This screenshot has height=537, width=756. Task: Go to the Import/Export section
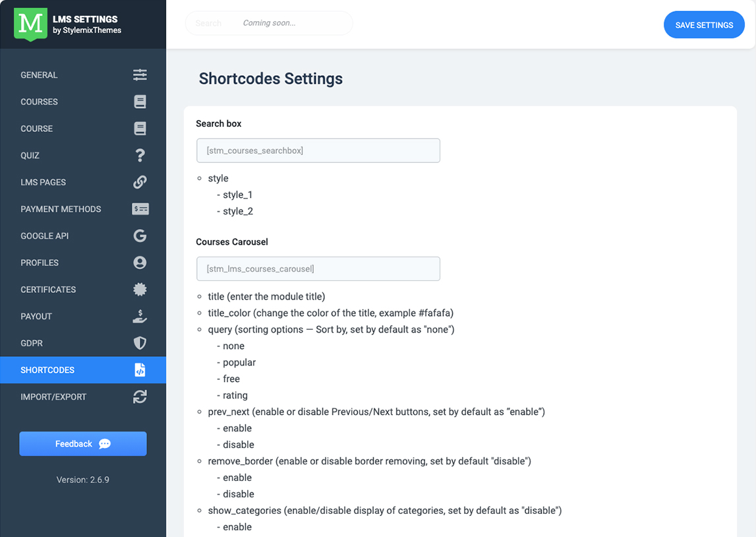(x=53, y=397)
